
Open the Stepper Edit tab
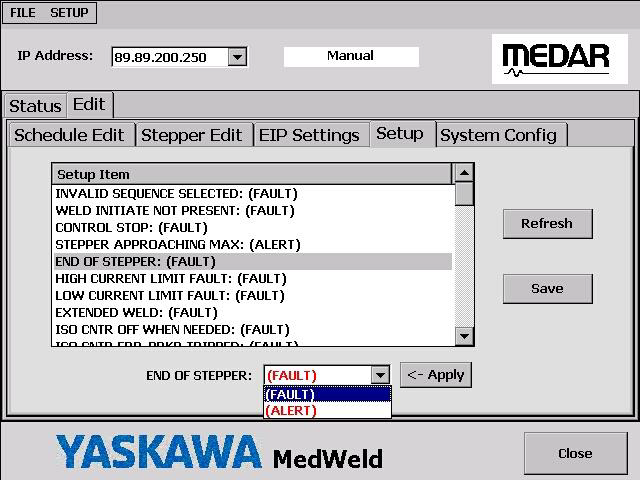pos(194,135)
